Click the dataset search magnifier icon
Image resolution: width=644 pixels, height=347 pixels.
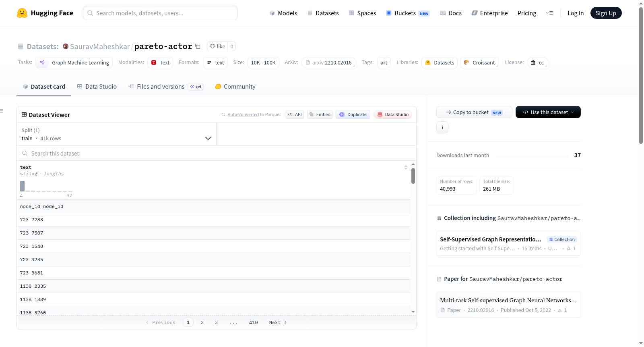[25, 153]
